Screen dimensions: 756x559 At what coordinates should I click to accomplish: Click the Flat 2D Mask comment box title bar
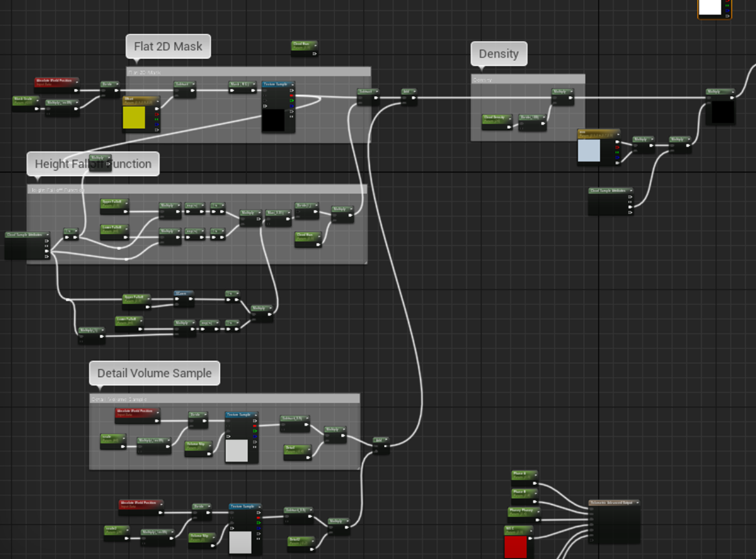point(248,72)
